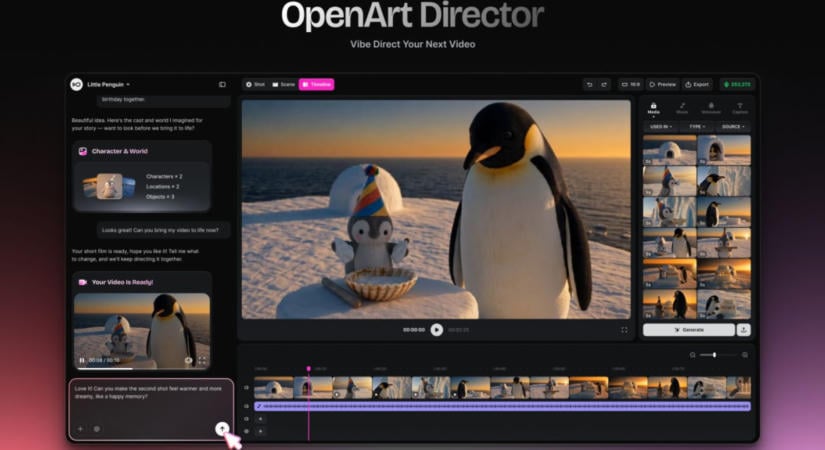The image size is (825, 450).
Task: Click the pink playhead marker on timeline
Action: coord(308,369)
